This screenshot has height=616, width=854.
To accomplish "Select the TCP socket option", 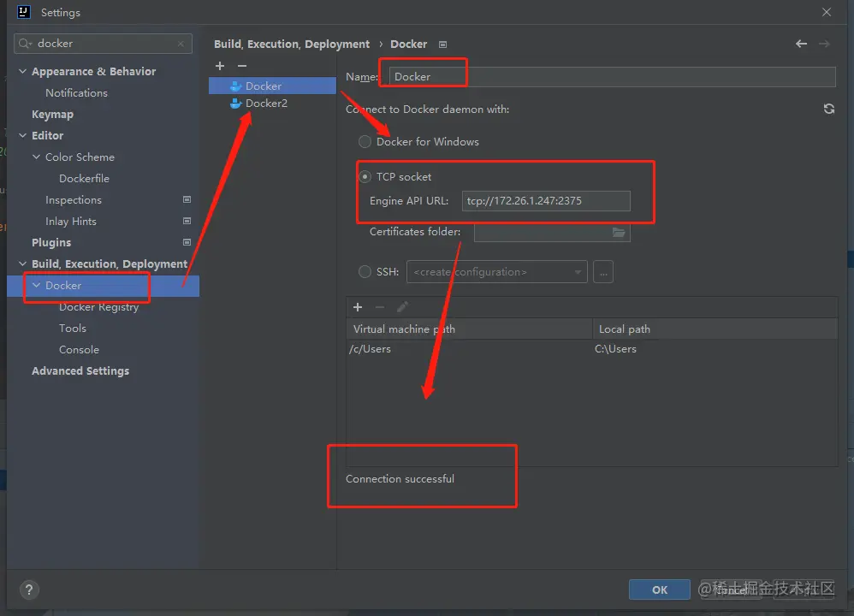I will click(365, 176).
